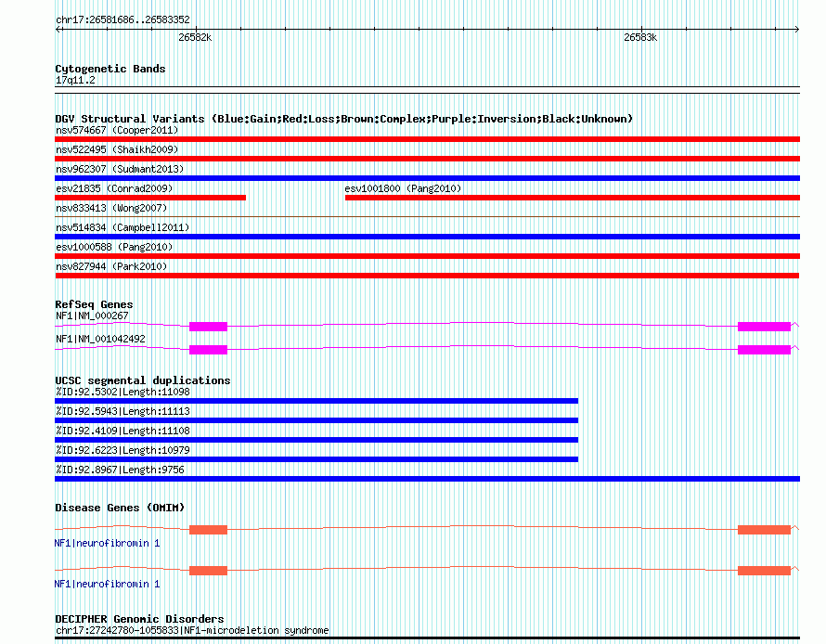
Task: Select the NF1|NM_001042492 transcript label
Action: (x=100, y=339)
